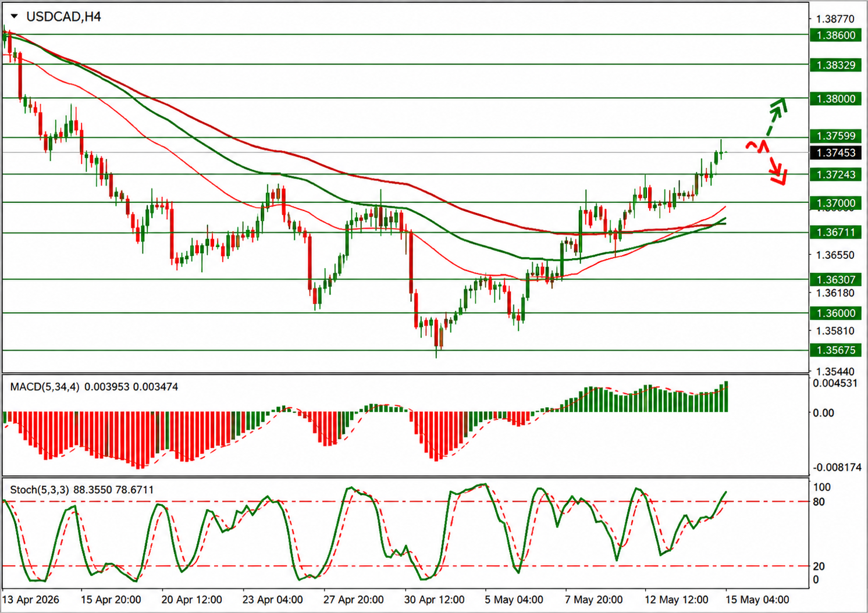
Task: Select the 1.37243 price level label
Action: (x=835, y=174)
